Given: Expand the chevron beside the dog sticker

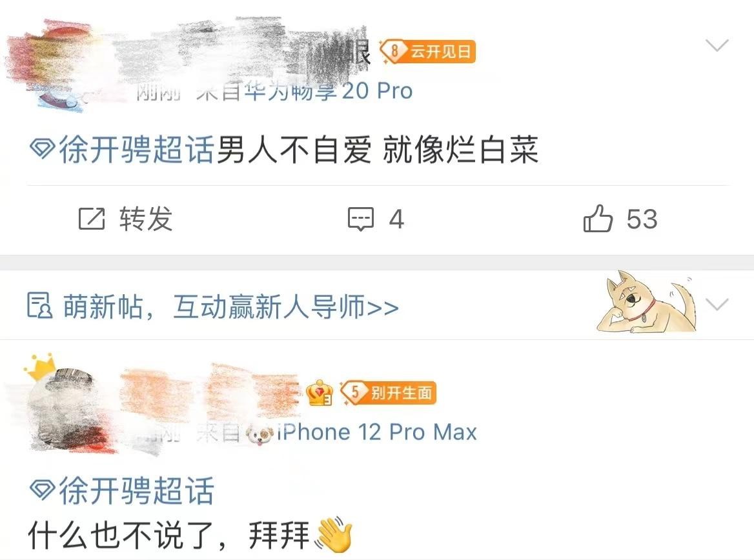Looking at the screenshot, I should (x=717, y=305).
